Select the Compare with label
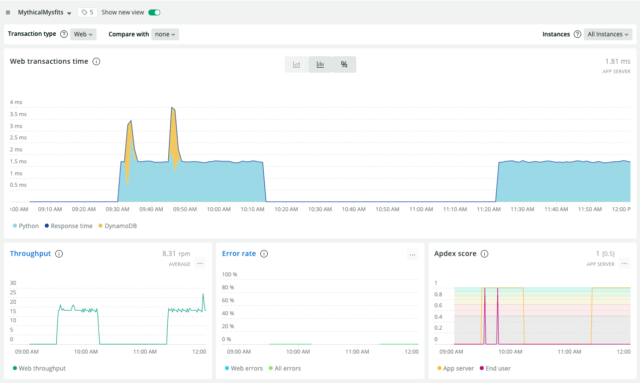 point(129,34)
